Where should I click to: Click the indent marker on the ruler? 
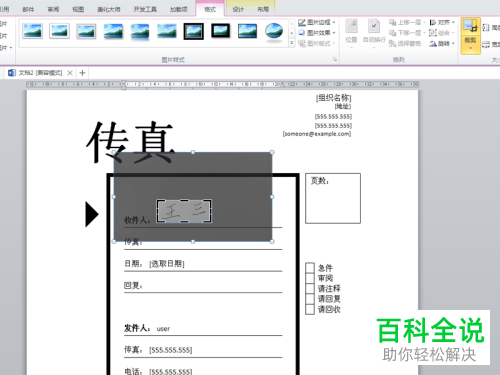(123, 85)
